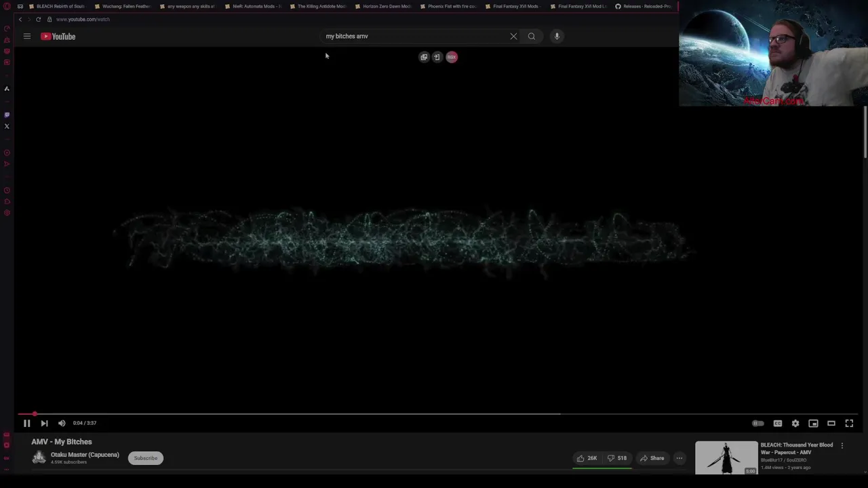This screenshot has width=868, height=488.
Task: Click the video pop-out overlay icon
Action: click(x=424, y=57)
